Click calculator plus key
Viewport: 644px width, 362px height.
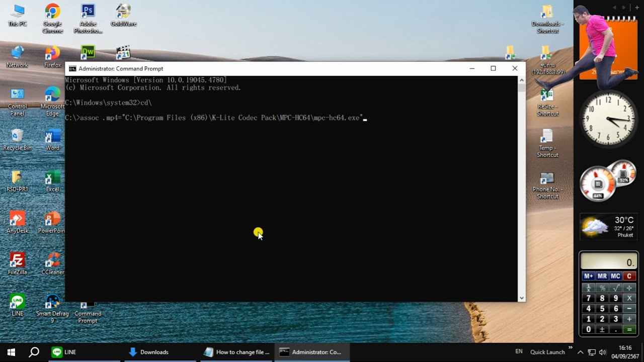pyautogui.click(x=629, y=319)
